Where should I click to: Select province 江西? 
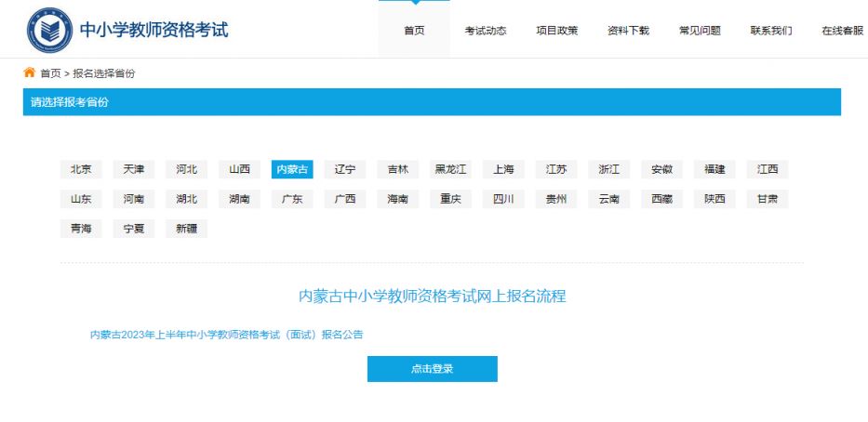(x=768, y=169)
